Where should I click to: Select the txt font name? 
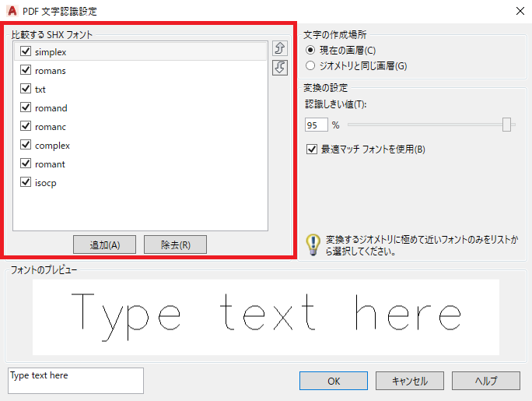click(x=40, y=90)
